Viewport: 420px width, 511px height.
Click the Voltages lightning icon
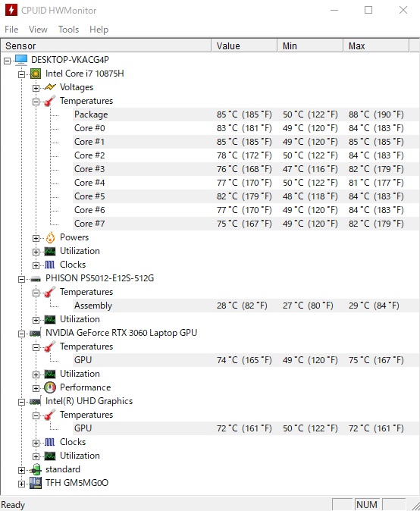50,87
